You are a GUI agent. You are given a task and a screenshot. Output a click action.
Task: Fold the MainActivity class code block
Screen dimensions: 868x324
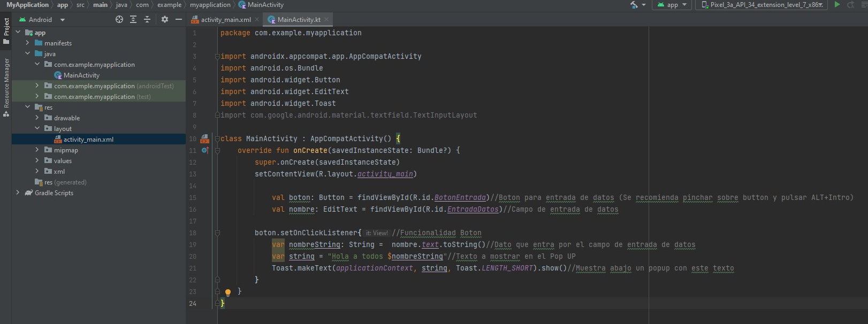click(x=217, y=139)
